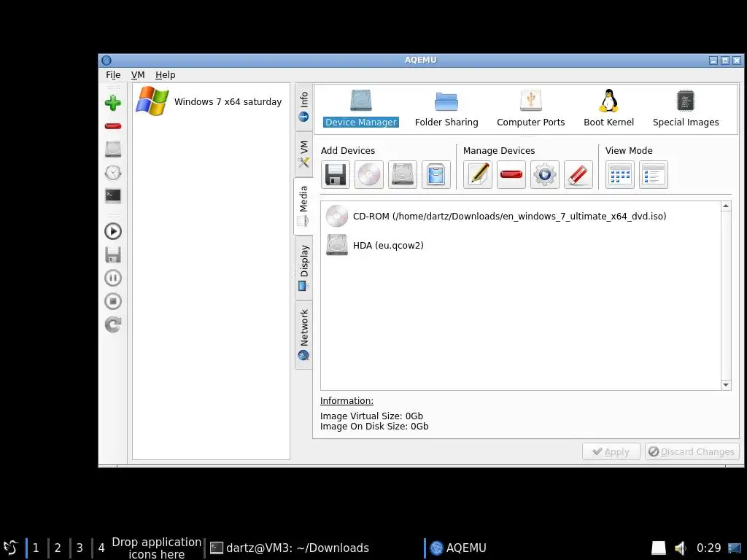Open the Folder Sharing section
The width and height of the screenshot is (747, 560).
pos(446,109)
